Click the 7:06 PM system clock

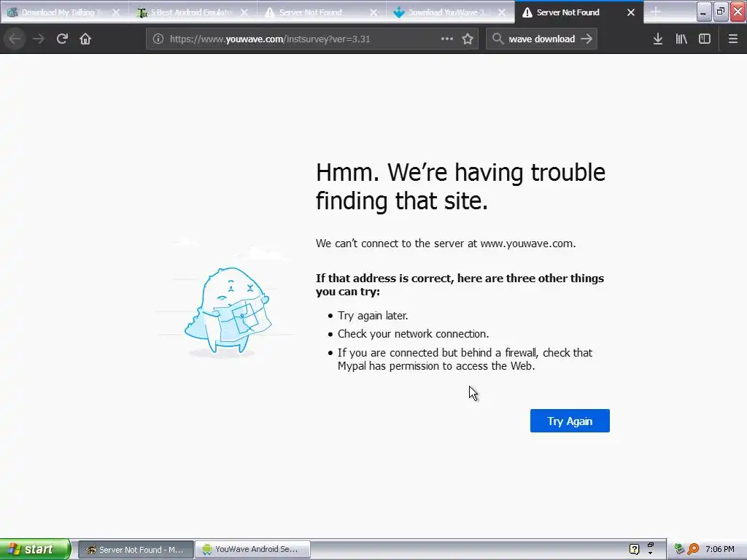point(720,549)
